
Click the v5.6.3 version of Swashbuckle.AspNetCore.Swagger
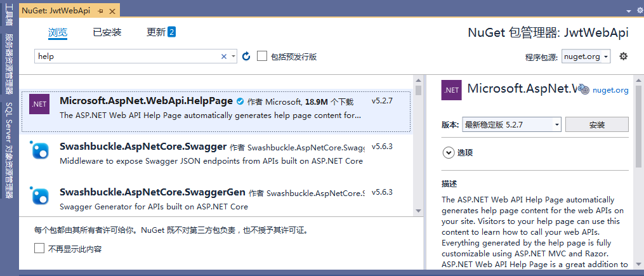382,146
